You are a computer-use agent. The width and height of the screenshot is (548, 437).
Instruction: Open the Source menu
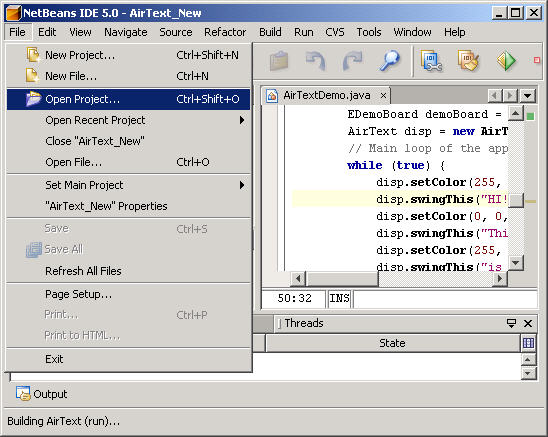(175, 32)
